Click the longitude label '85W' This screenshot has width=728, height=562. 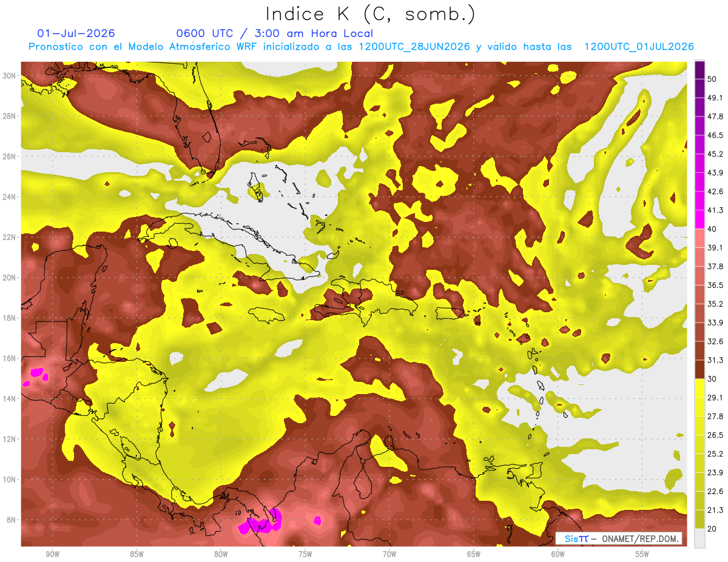click(137, 555)
